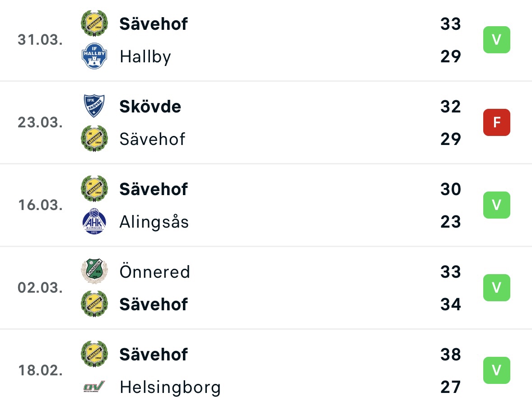Image resolution: width=532 pixels, height=411 pixels.
Task: Click green V badge for 16.03. match
Action: click(497, 205)
